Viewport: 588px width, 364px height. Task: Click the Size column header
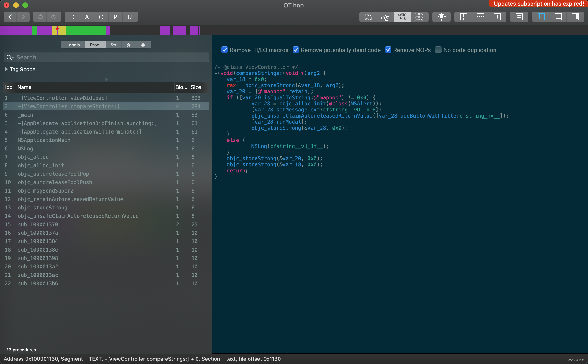(x=196, y=87)
